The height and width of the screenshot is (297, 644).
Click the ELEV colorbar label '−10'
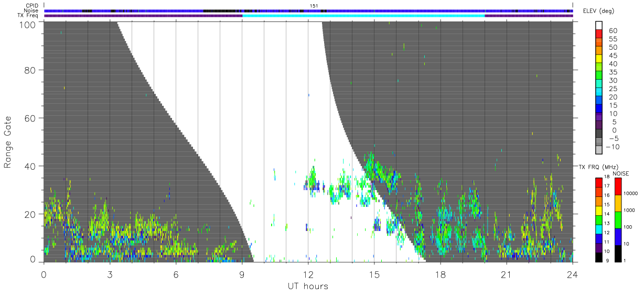point(614,147)
